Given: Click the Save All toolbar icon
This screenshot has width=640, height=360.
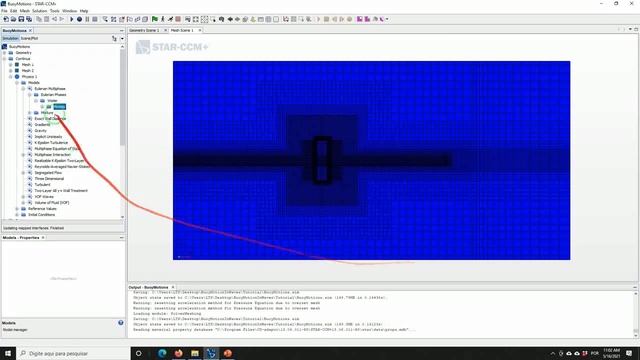Looking at the screenshot, I should click(x=29, y=19).
